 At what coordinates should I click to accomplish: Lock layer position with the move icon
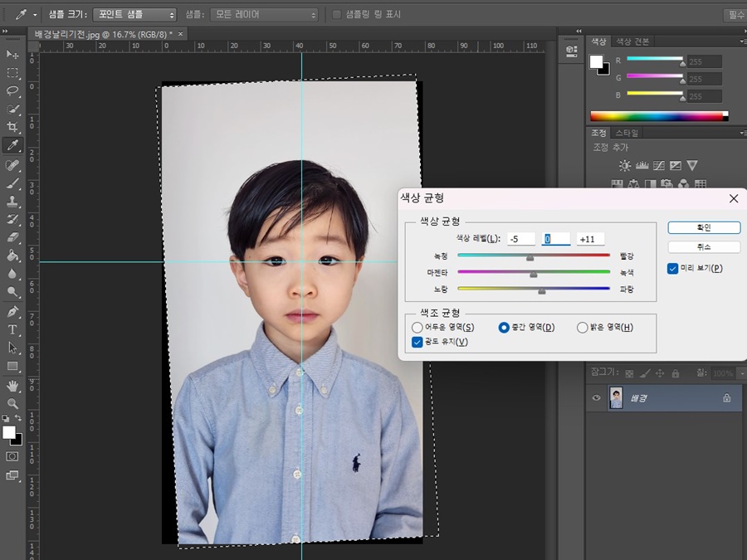[x=660, y=373]
